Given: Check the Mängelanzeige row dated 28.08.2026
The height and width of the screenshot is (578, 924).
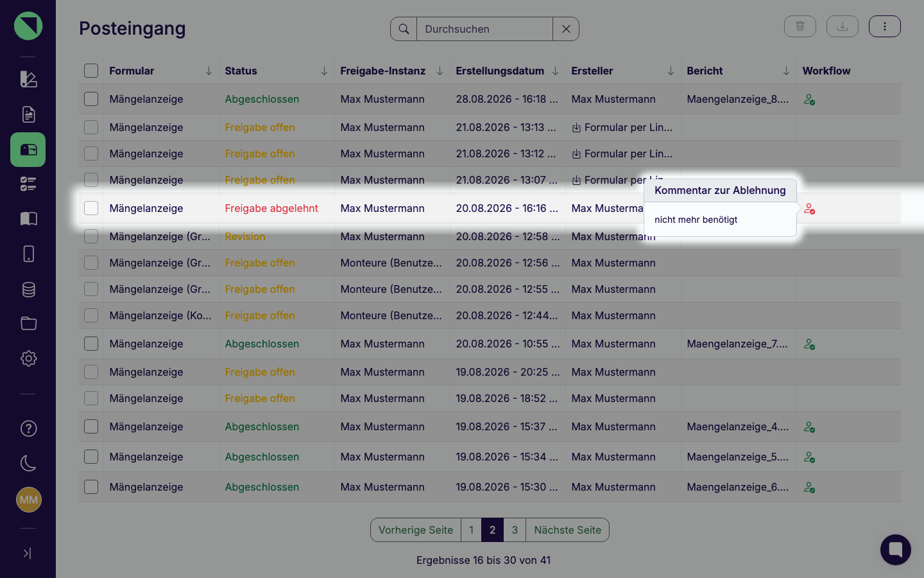Looking at the screenshot, I should [91, 99].
